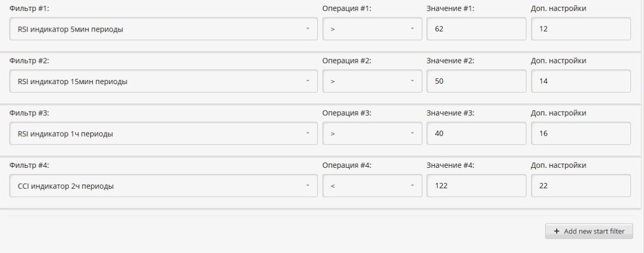Click the arrow icon of Operation #4 dropdown
Viewport: 644px width, 253px height.
[x=412, y=185]
